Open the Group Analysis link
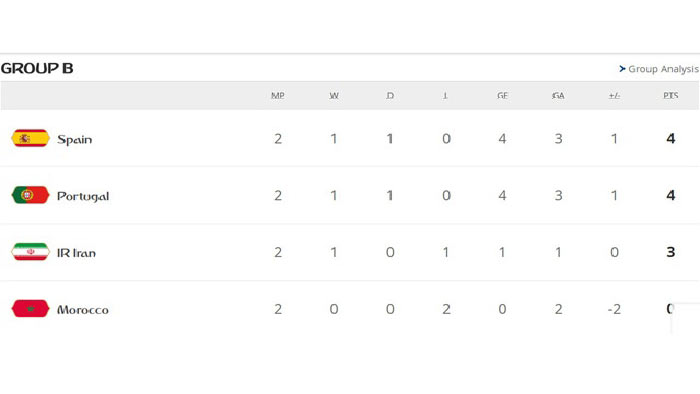The image size is (700, 394). click(662, 69)
